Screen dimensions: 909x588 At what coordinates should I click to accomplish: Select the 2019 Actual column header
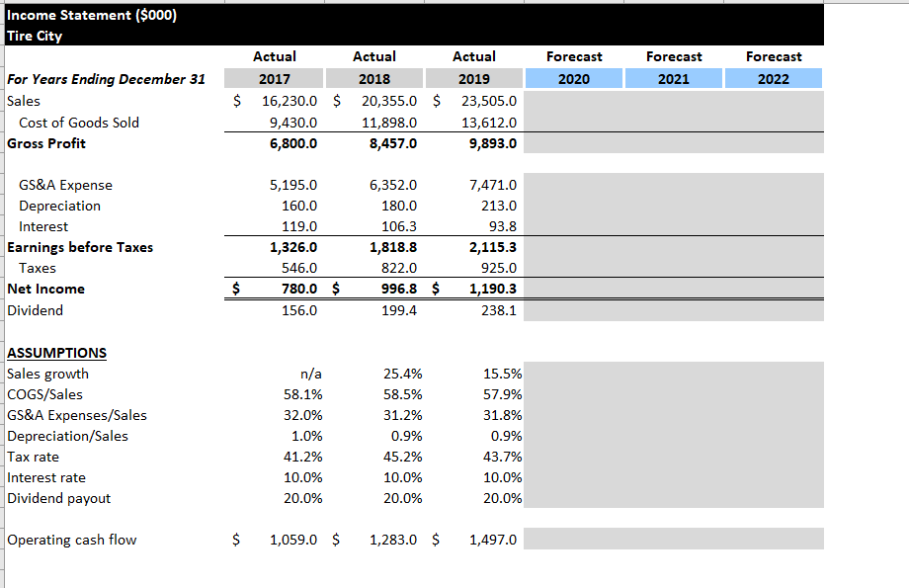pyautogui.click(x=473, y=78)
